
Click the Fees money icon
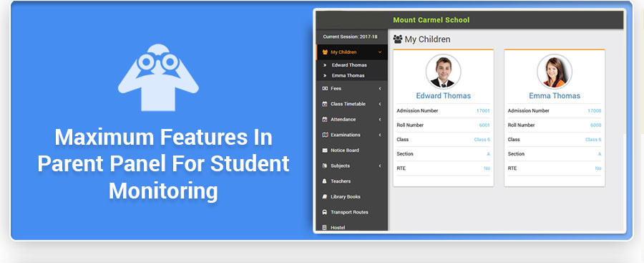(x=325, y=88)
